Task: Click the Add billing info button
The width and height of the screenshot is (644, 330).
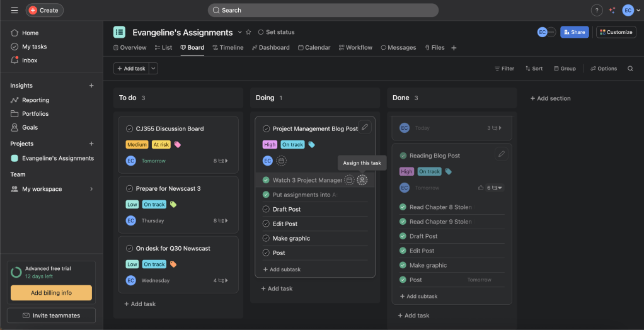Action: coord(51,293)
